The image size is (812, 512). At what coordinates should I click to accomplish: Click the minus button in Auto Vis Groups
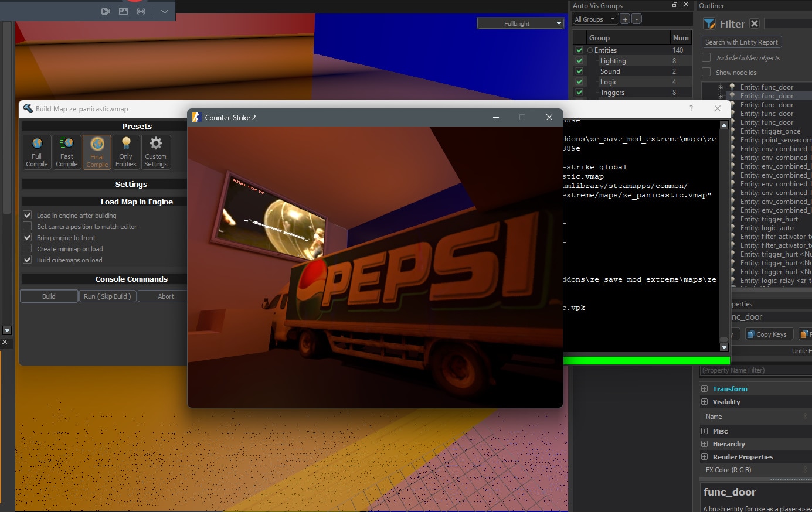637,19
